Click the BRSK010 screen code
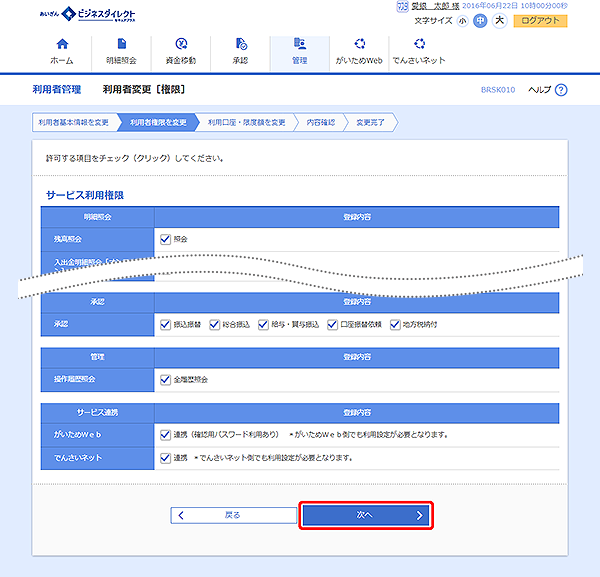The width and height of the screenshot is (600, 577). [498, 90]
